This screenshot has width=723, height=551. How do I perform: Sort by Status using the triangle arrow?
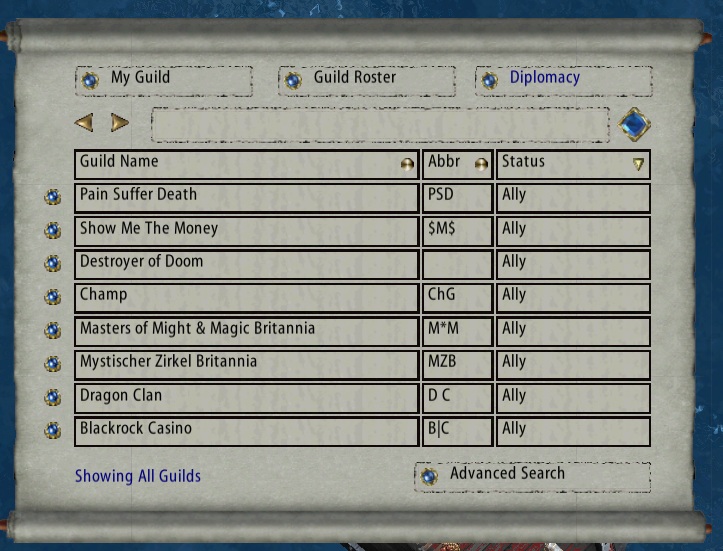click(638, 164)
